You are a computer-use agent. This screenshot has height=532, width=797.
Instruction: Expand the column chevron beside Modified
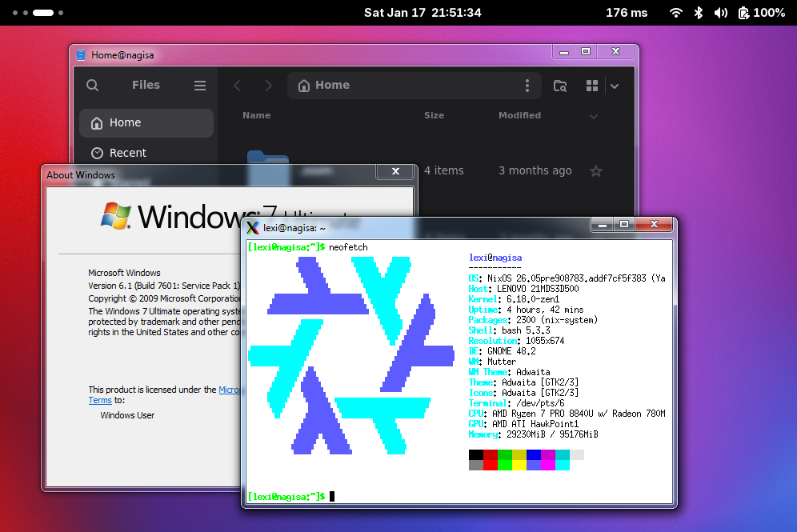(x=594, y=116)
